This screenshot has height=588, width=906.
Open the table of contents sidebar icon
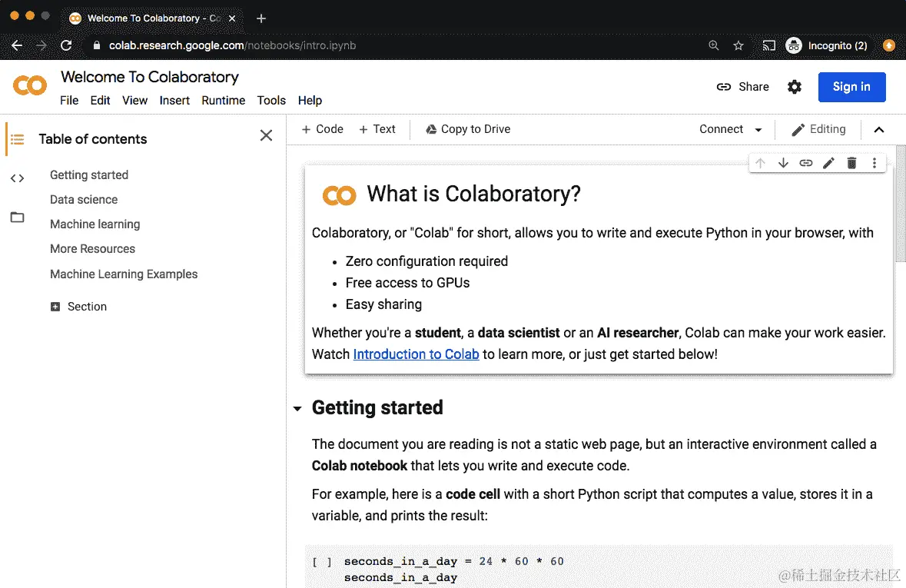coord(18,139)
